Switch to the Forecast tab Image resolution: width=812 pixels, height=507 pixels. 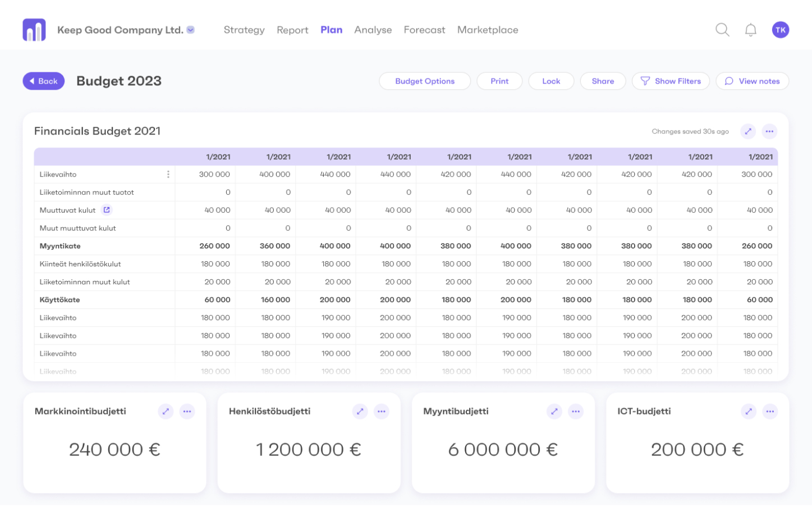pyautogui.click(x=424, y=30)
